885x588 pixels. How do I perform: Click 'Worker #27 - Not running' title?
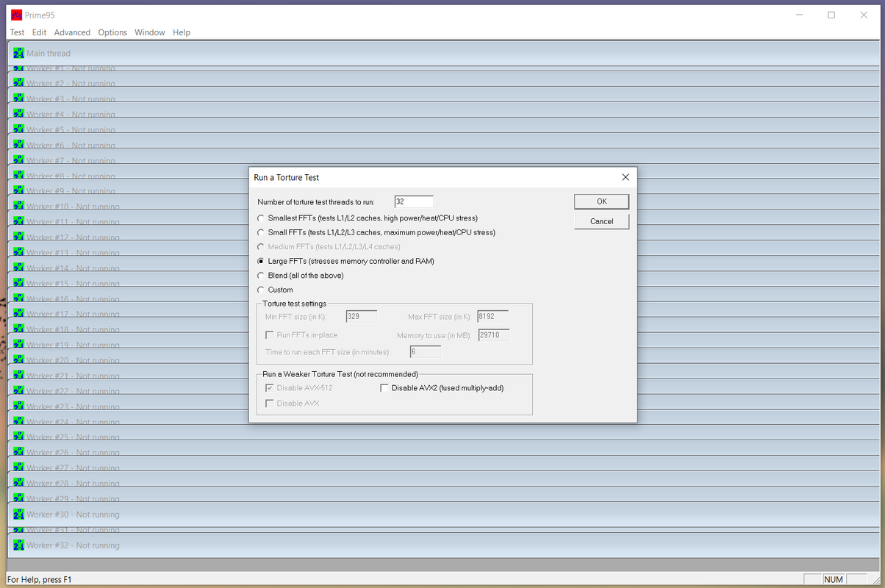coord(73,468)
